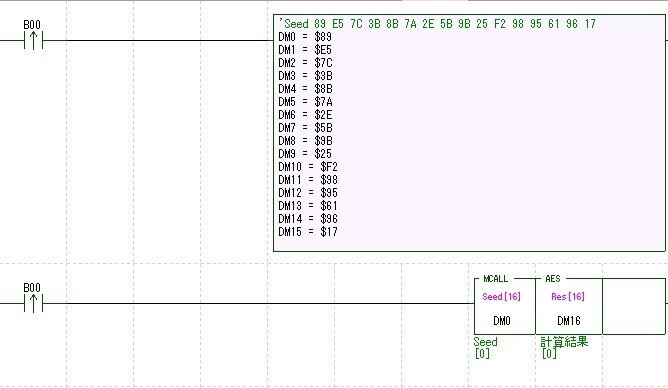
Task: Click the line DM10 = $F2
Action: click(308, 167)
